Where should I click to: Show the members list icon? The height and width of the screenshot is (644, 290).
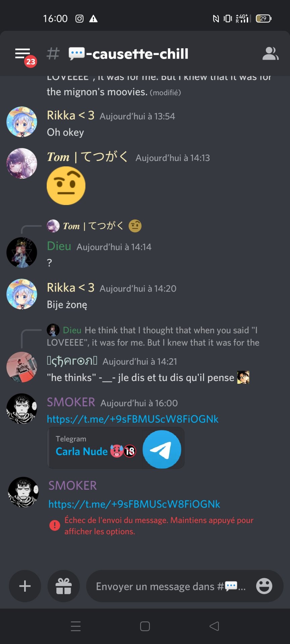coord(270,54)
